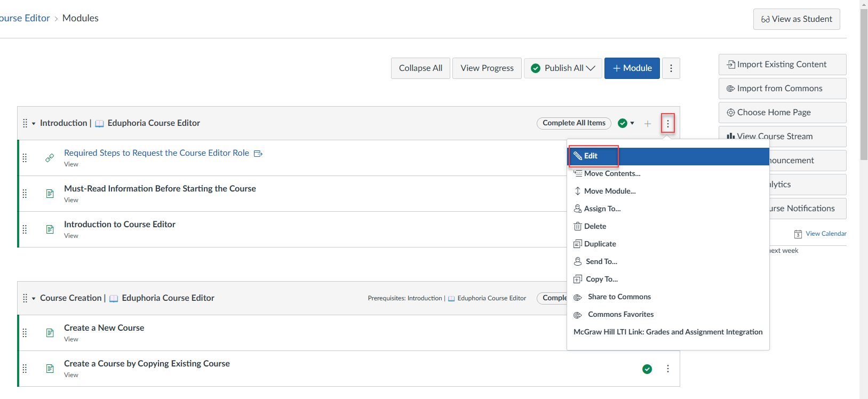Click the drag handle beside Introduction module title

click(x=25, y=123)
